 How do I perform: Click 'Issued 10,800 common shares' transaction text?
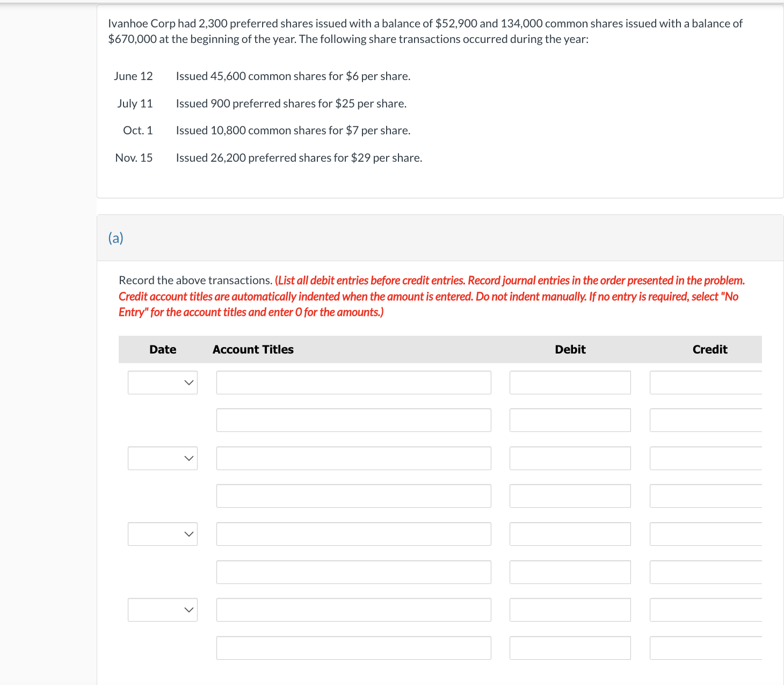(x=293, y=131)
